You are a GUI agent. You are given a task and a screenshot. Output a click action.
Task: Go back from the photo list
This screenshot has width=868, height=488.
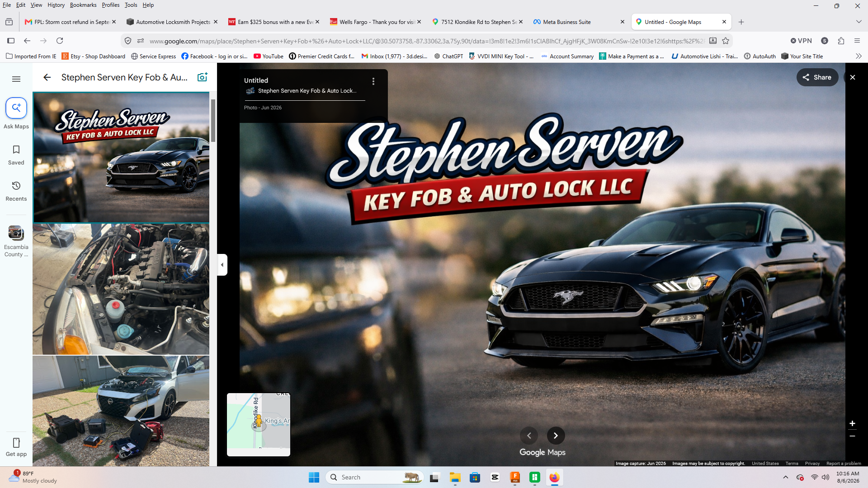coord(47,77)
